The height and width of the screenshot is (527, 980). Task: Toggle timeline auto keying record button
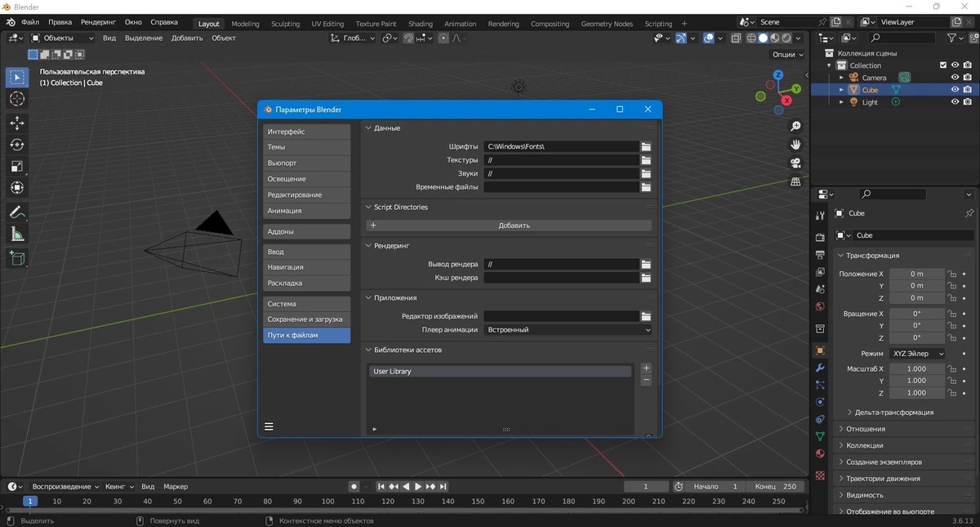click(354, 486)
